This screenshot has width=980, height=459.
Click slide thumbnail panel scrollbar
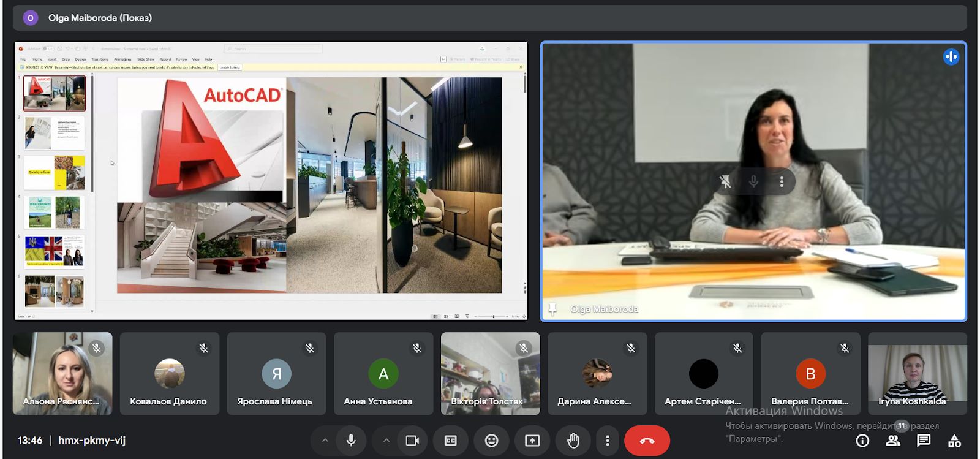click(x=92, y=134)
